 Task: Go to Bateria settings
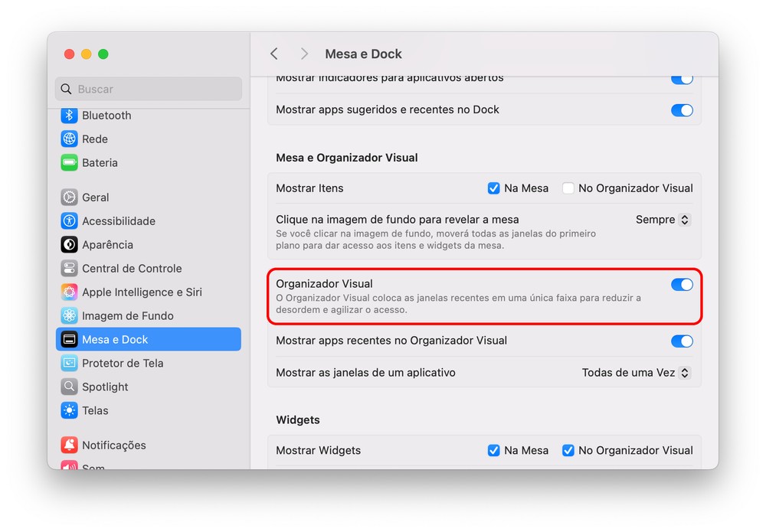point(148,162)
